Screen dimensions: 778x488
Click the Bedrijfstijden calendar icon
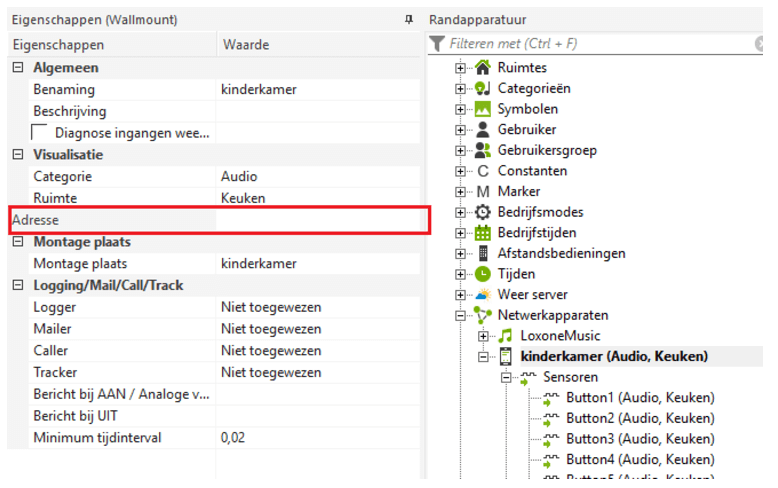483,233
